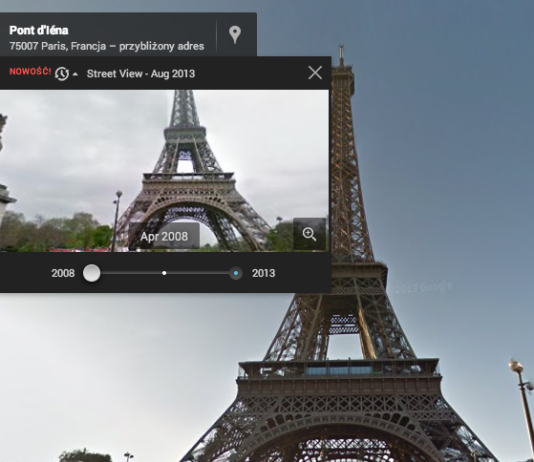Select the blue timeline dot near 2013

[x=236, y=273]
